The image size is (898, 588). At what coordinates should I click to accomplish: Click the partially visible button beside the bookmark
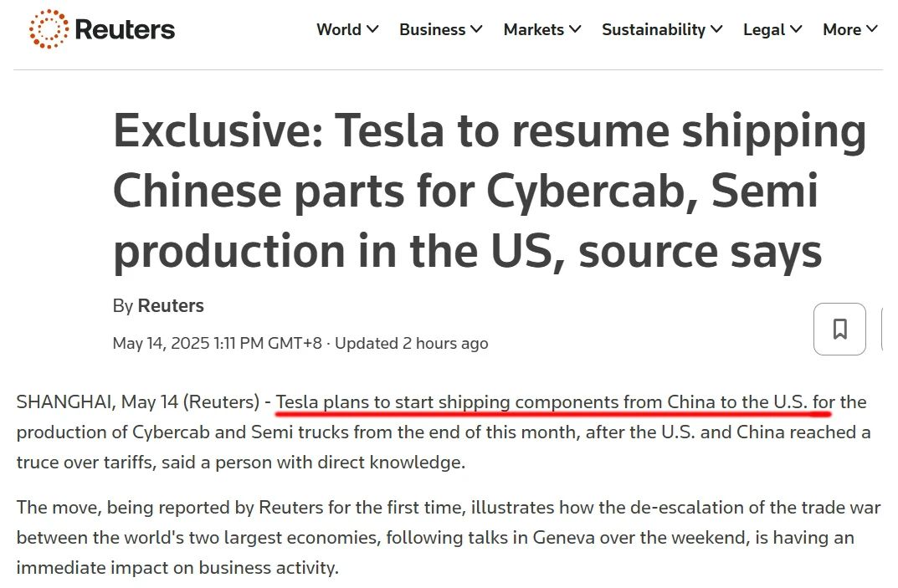point(889,329)
